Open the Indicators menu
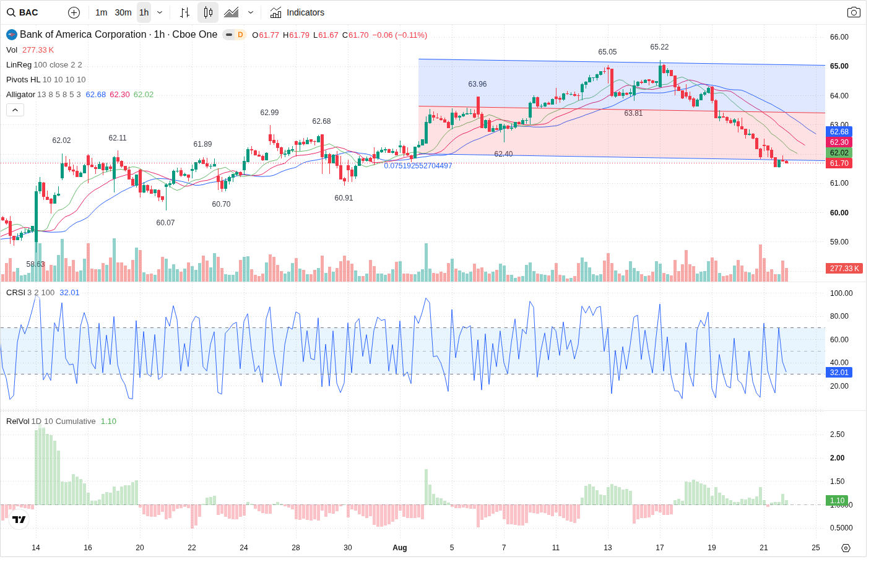This screenshot has width=879, height=588. pos(297,12)
